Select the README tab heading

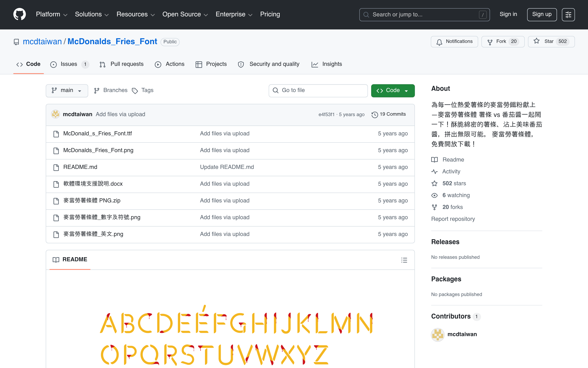[x=70, y=259]
